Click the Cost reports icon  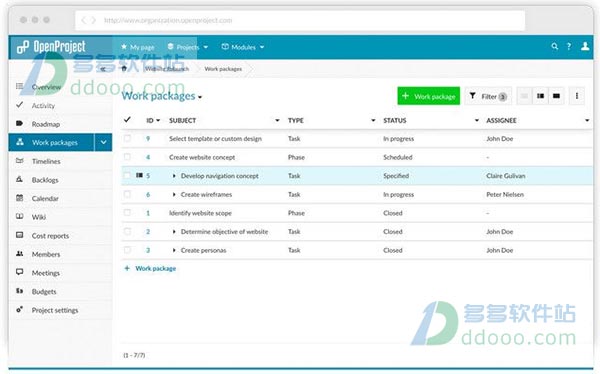coord(20,235)
